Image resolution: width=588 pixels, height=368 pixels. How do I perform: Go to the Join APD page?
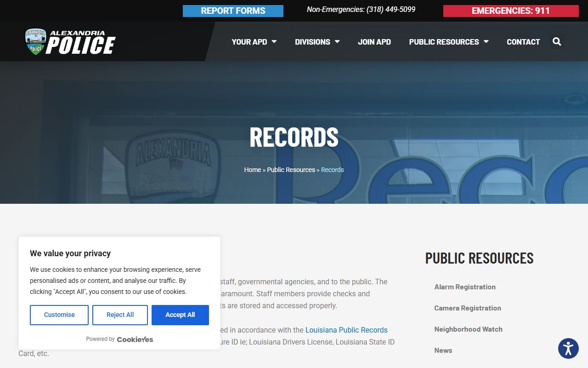(374, 42)
